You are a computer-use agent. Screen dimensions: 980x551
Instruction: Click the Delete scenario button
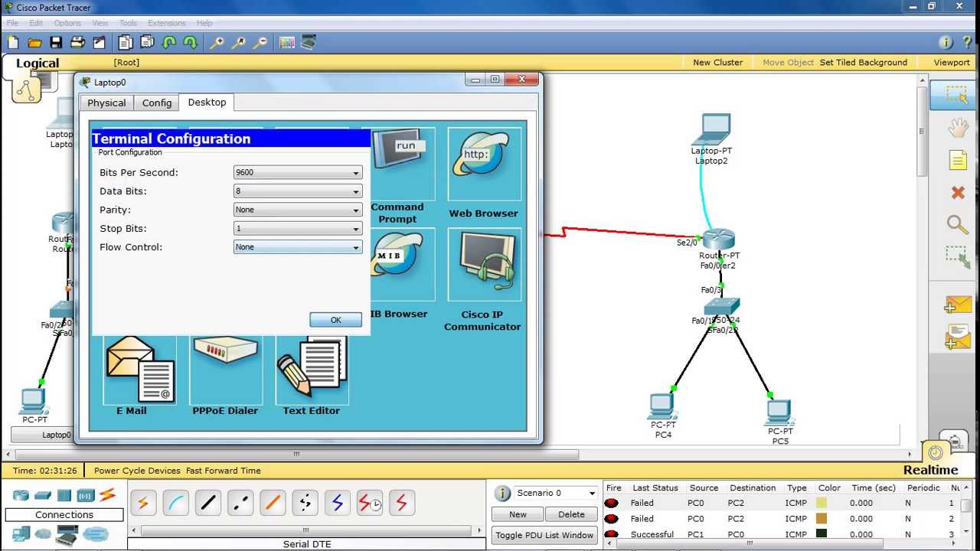[x=571, y=514]
